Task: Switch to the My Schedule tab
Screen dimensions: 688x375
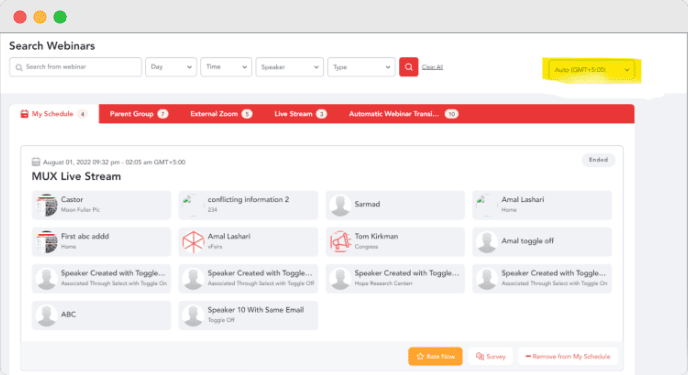Action: pyautogui.click(x=54, y=114)
